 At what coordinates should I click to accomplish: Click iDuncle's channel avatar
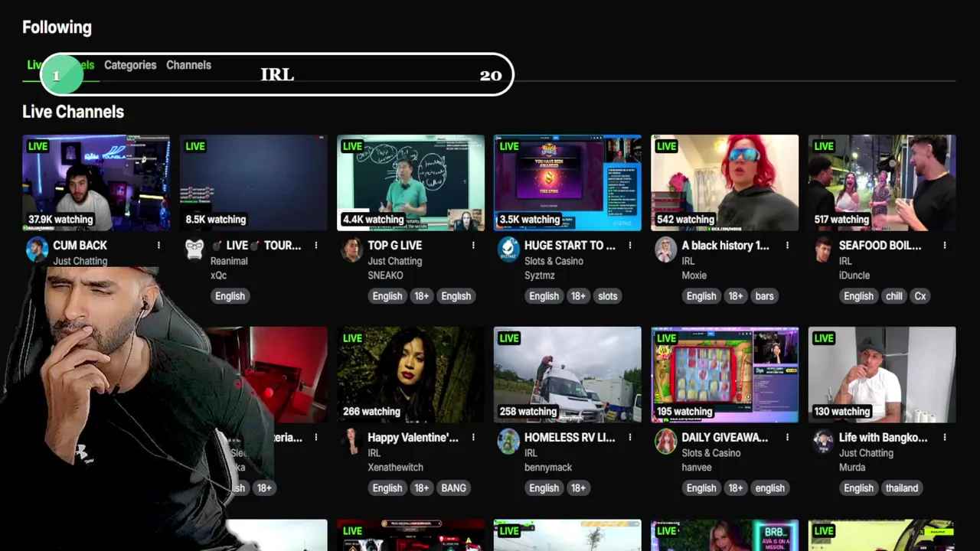point(823,249)
